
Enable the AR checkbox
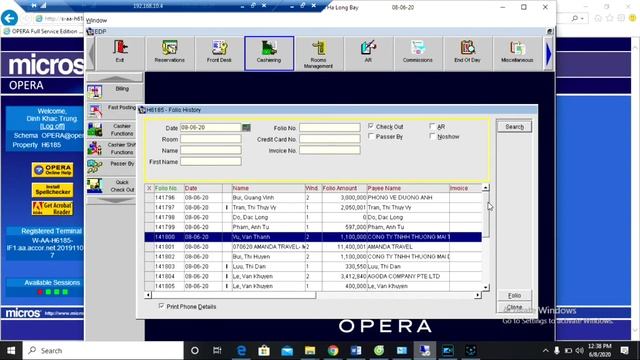point(432,126)
